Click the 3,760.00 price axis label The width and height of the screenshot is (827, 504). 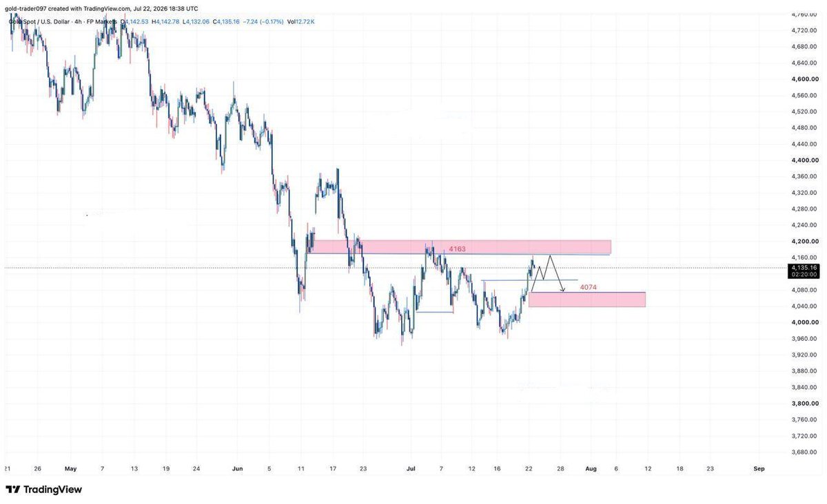click(x=804, y=420)
